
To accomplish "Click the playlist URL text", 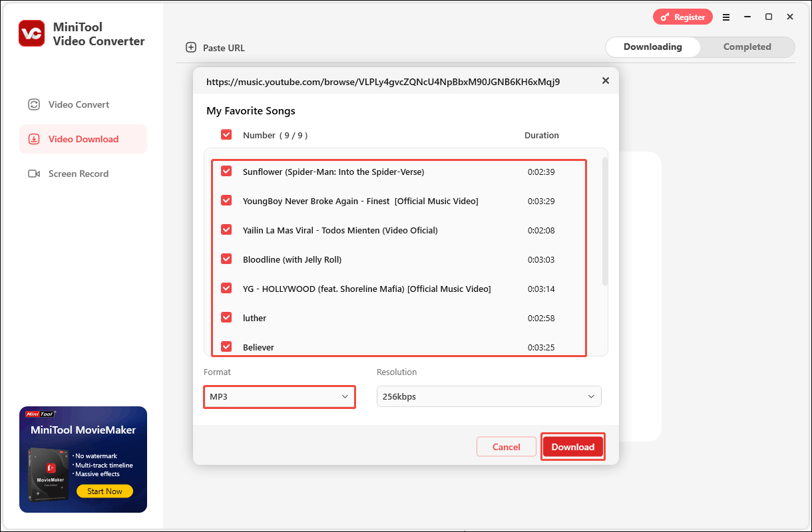I will (383, 82).
